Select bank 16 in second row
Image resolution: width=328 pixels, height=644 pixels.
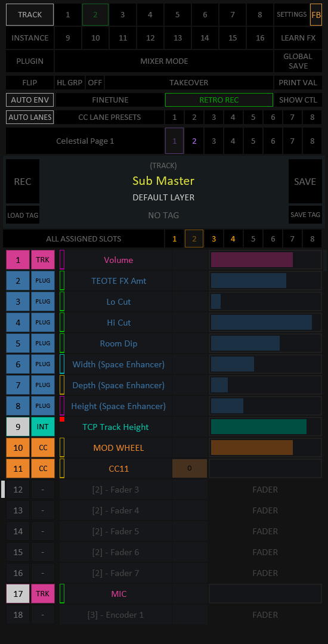point(260,38)
